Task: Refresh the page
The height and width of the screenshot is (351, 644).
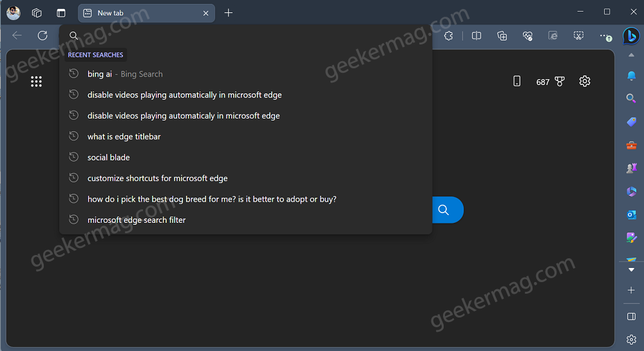Action: click(43, 35)
